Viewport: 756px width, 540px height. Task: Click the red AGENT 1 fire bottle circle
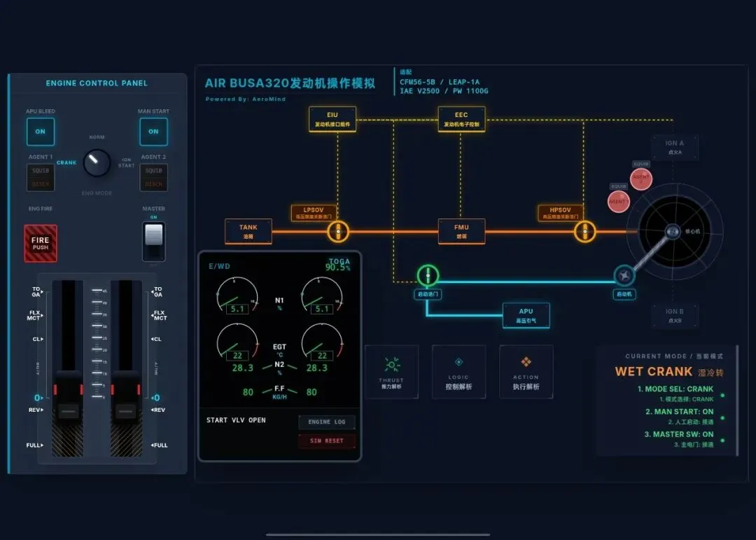coord(618,201)
